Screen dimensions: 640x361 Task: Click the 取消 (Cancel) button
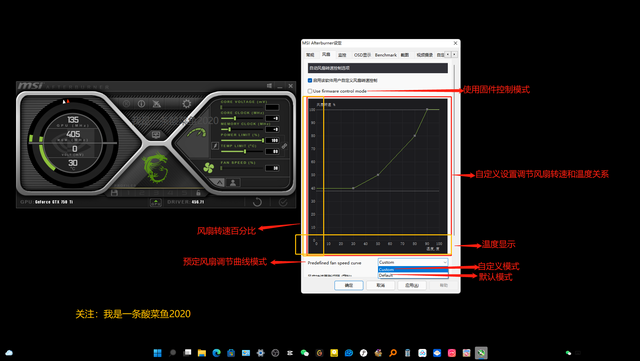point(380,285)
